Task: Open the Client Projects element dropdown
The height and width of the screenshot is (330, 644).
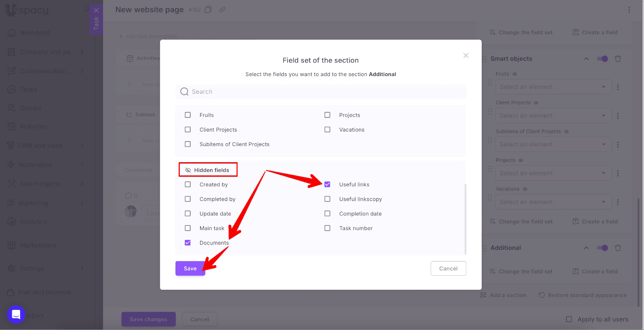Action: coord(553,116)
